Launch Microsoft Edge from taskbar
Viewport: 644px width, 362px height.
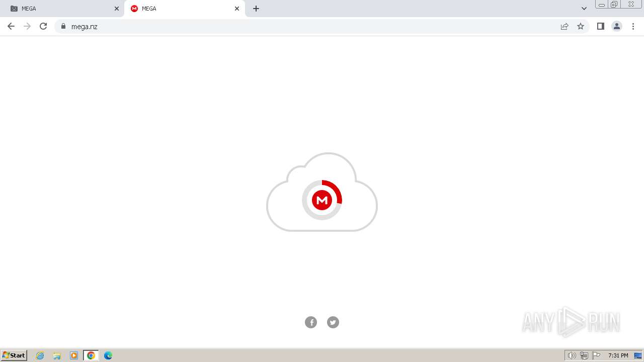(x=108, y=355)
